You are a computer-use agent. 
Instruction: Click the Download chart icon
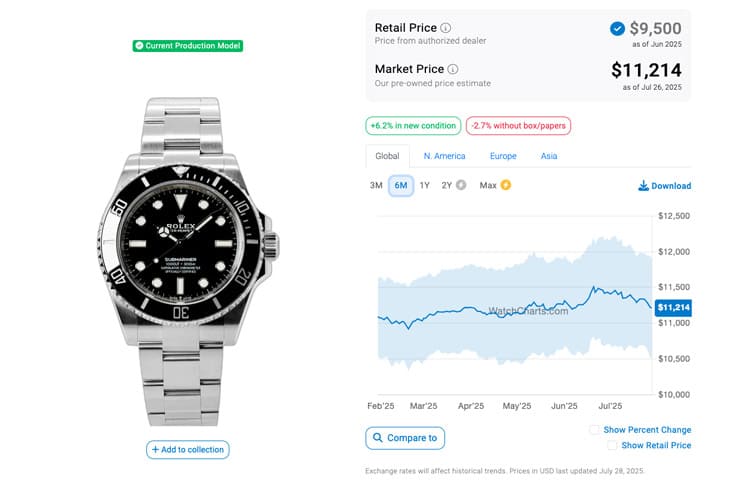click(x=643, y=186)
